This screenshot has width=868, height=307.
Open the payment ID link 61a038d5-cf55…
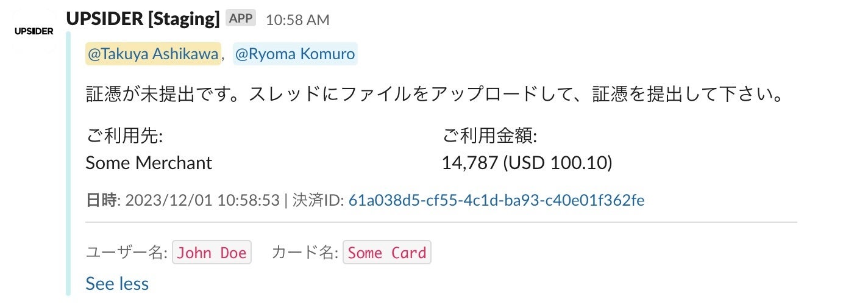496,200
